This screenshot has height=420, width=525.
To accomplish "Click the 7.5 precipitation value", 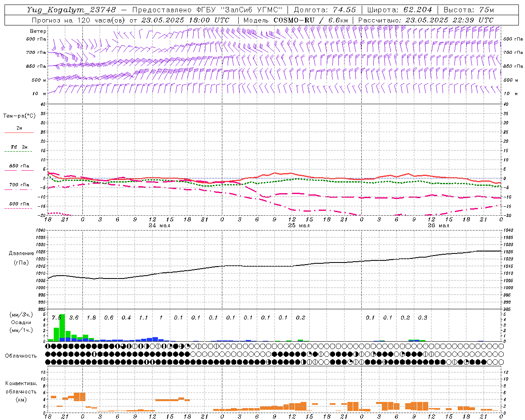I will pyautogui.click(x=56, y=318).
